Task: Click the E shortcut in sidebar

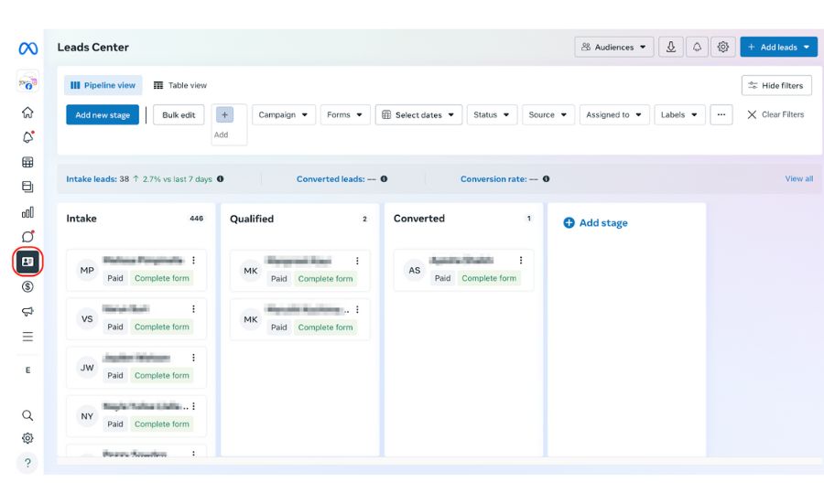Action: pyautogui.click(x=27, y=370)
